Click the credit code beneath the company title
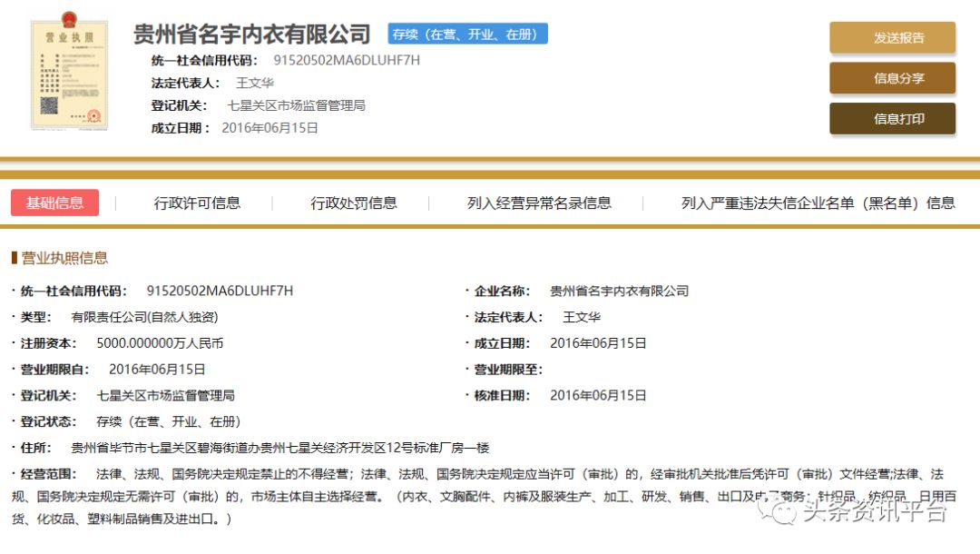 [x=347, y=61]
